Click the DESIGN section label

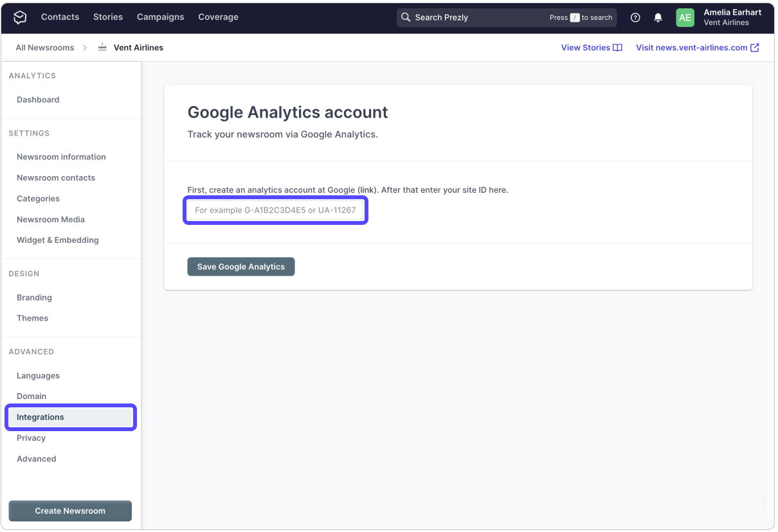[24, 274]
